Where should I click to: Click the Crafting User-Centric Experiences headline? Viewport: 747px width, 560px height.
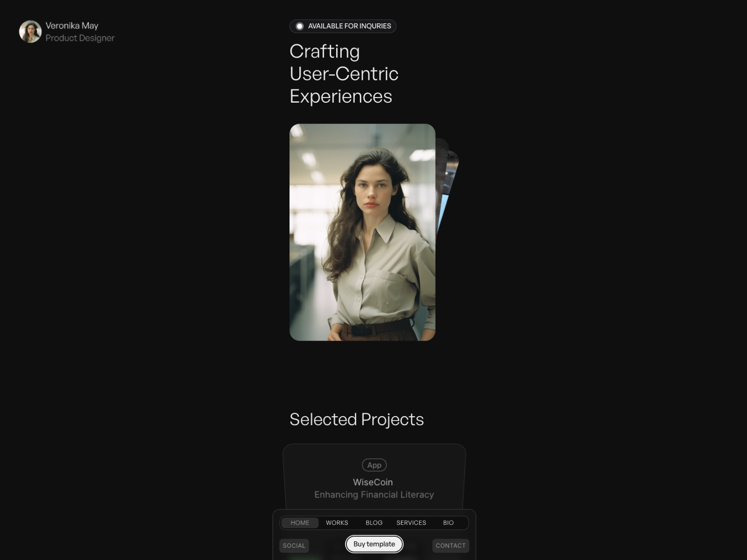click(344, 74)
